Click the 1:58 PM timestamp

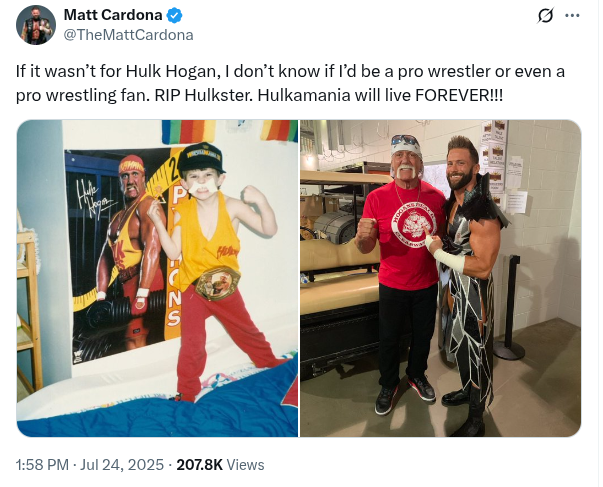pos(42,465)
